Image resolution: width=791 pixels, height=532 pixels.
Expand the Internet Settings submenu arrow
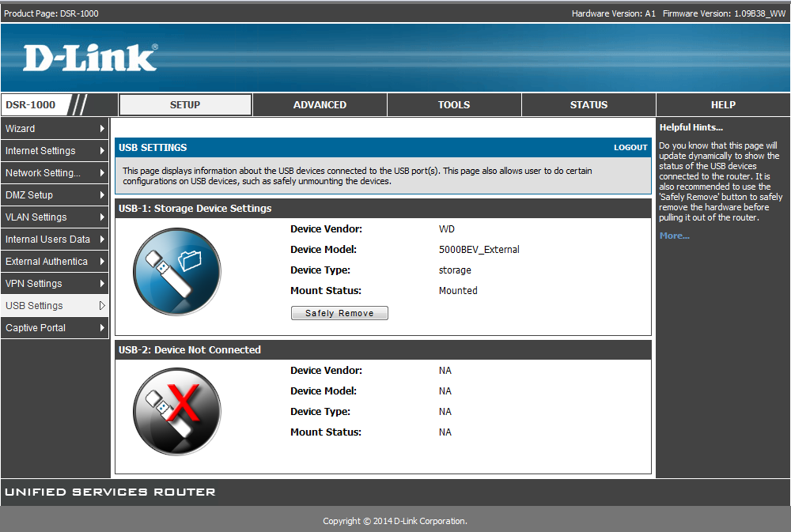(102, 151)
